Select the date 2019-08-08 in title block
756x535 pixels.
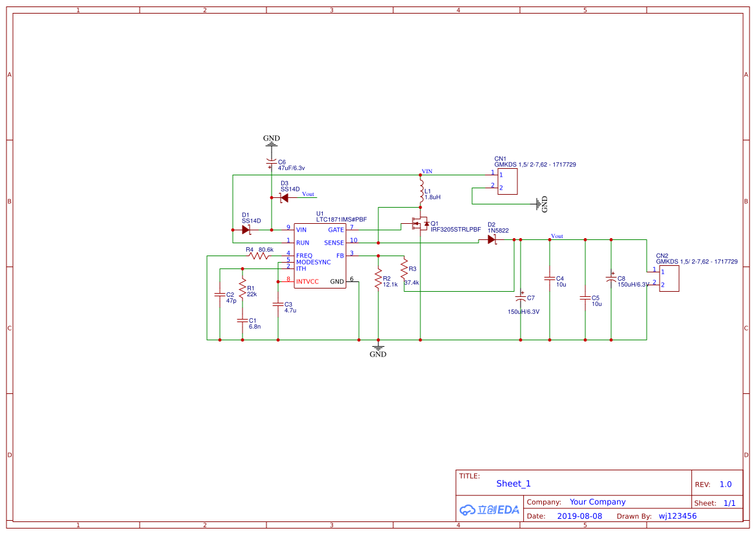pyautogui.click(x=579, y=516)
